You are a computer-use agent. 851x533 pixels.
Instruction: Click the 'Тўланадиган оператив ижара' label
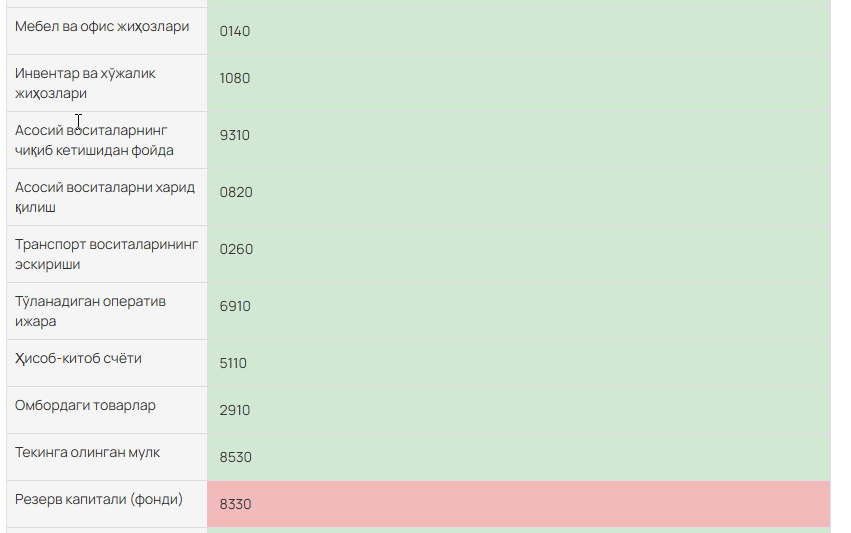(90, 311)
